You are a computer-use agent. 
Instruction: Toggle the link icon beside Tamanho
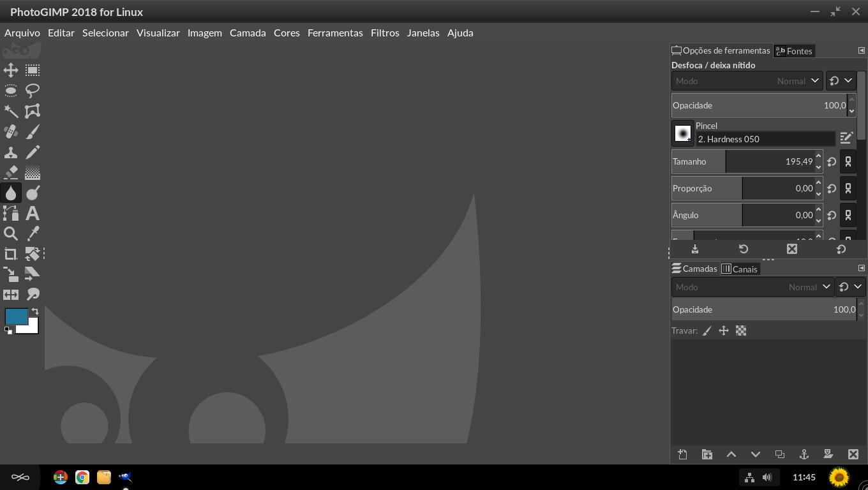tap(848, 161)
